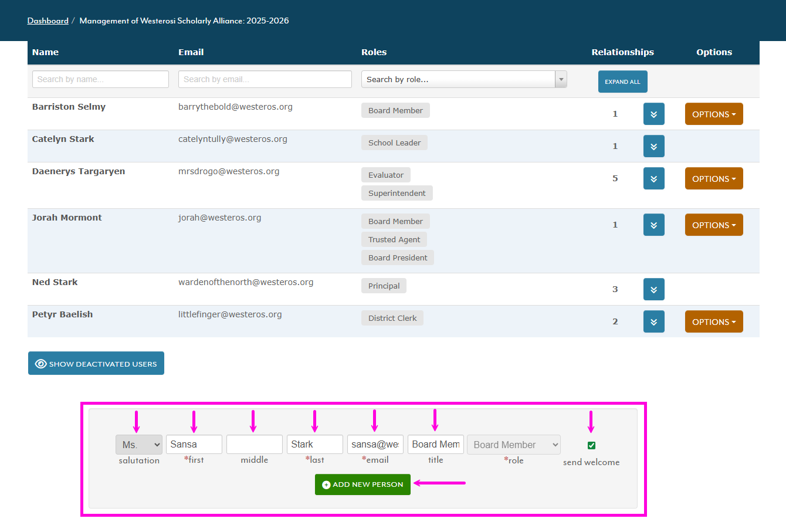Select the name Barriston Selmy
The height and width of the screenshot is (532, 786).
point(69,107)
